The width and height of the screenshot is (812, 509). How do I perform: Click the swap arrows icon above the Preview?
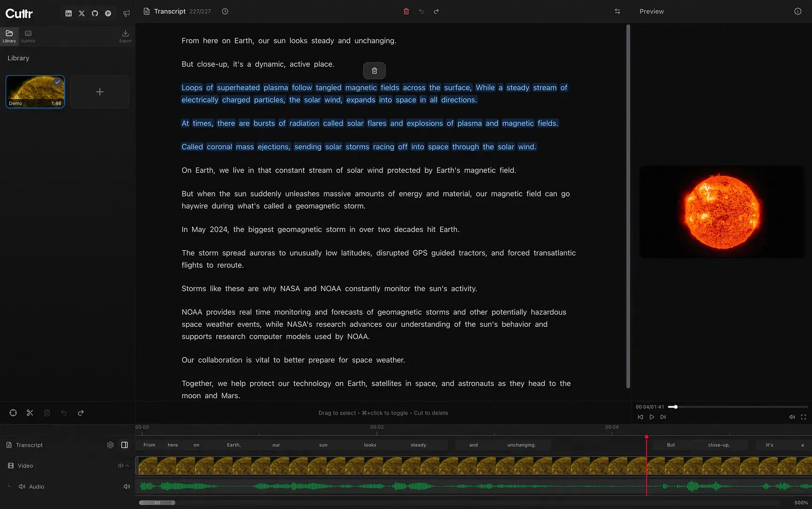(x=617, y=11)
